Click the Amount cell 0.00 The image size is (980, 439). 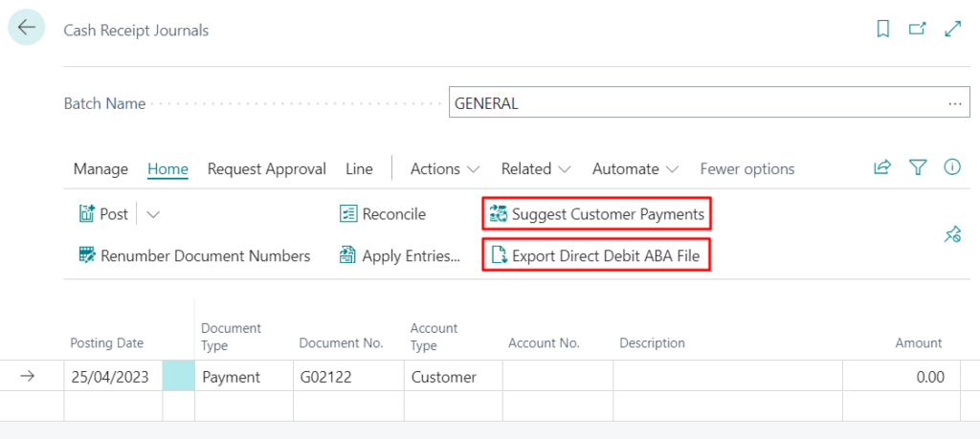coord(902,376)
